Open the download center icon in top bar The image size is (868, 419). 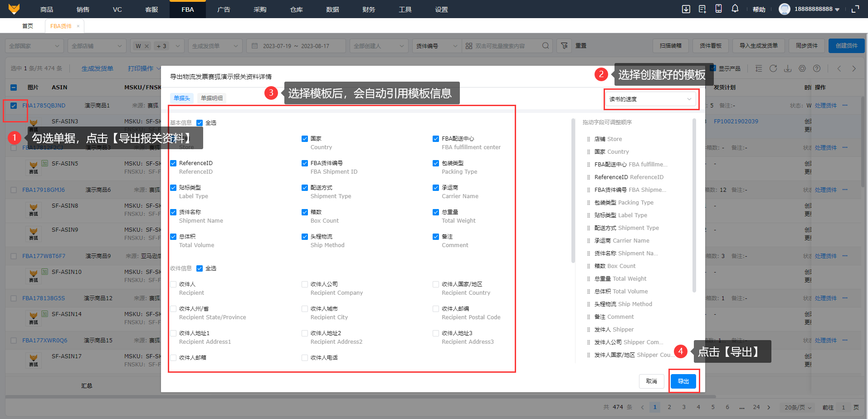click(686, 9)
